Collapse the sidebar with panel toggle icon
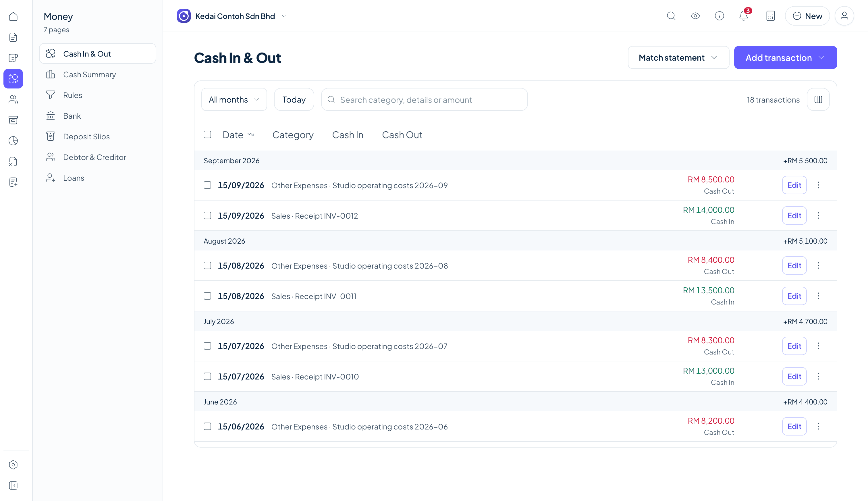This screenshot has width=868, height=501. click(13, 485)
